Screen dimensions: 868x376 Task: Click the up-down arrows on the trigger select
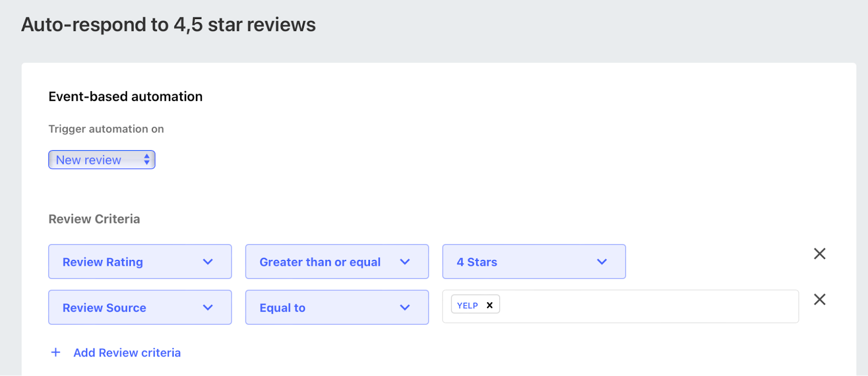pos(146,160)
